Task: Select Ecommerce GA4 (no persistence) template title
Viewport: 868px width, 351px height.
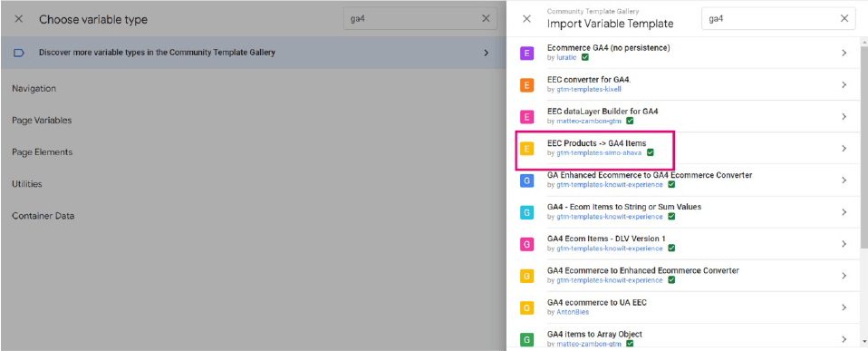Action: pos(608,48)
